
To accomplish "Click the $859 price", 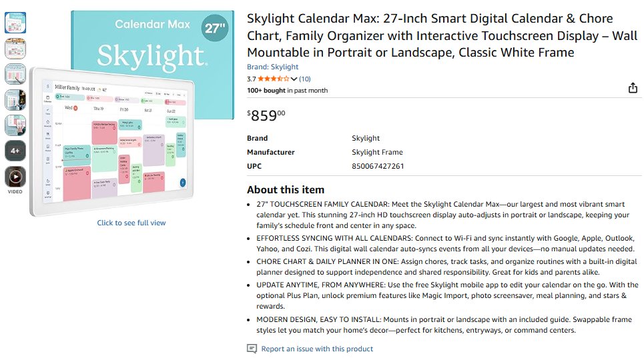I will click(266, 115).
